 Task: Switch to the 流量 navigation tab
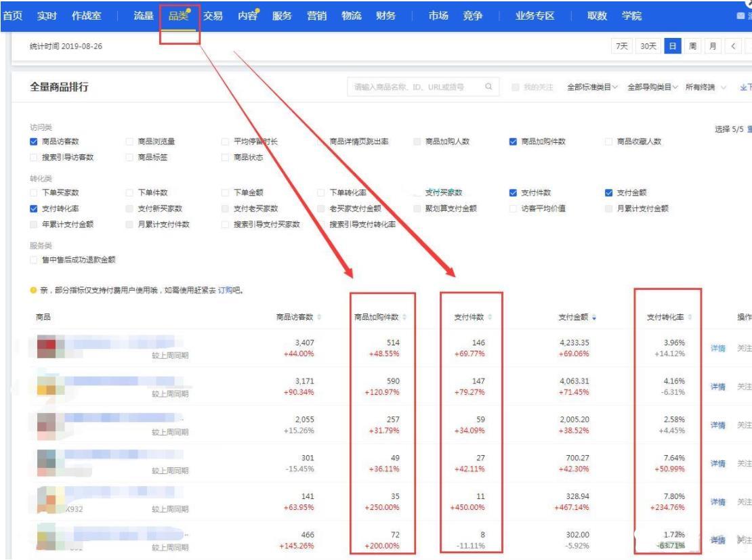pos(143,16)
